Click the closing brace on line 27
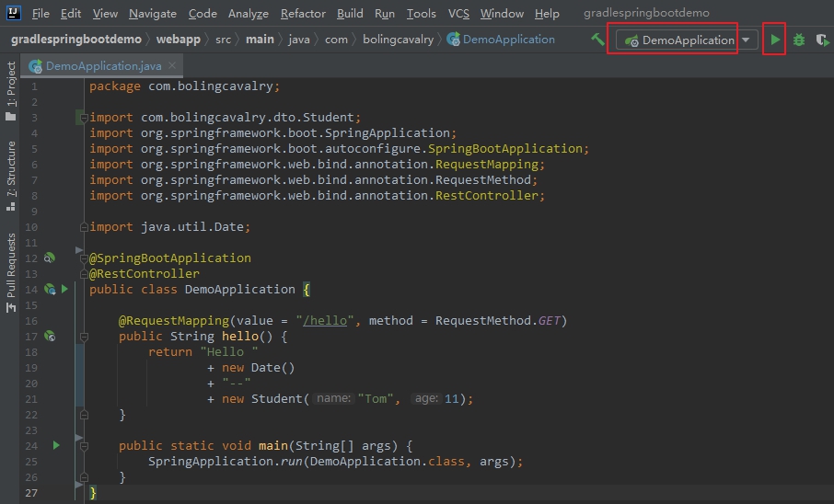 pos(93,493)
